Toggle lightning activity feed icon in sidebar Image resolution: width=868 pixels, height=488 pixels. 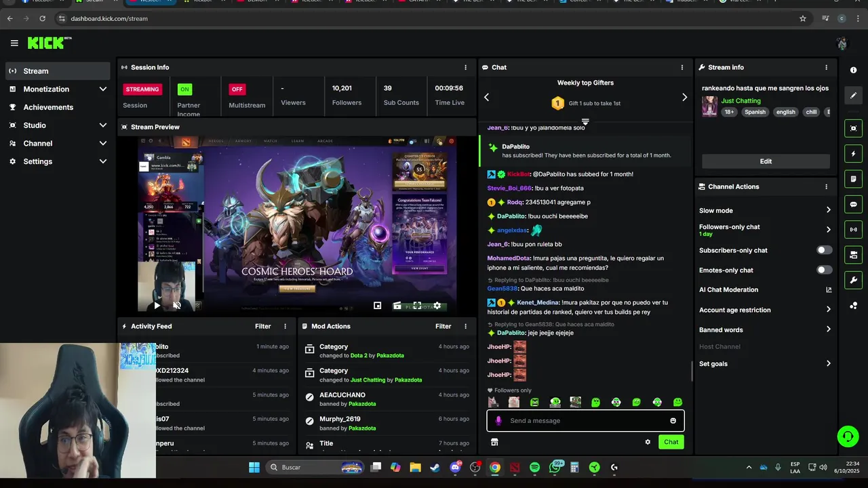853,154
